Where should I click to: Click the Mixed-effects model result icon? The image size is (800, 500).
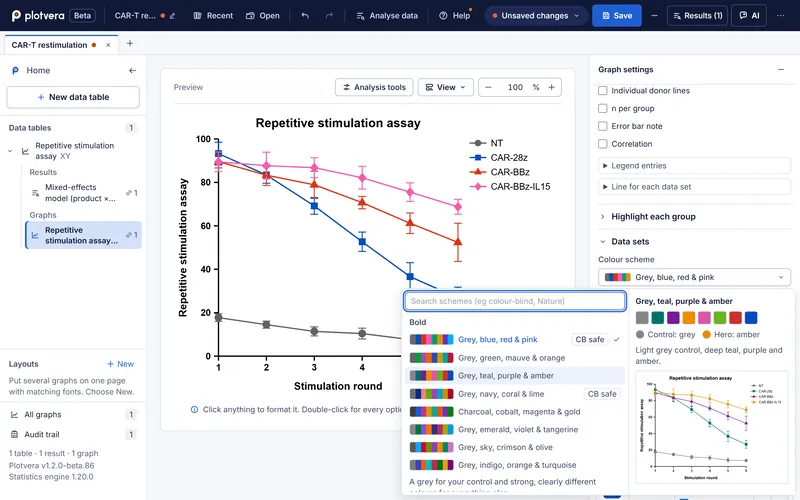click(x=35, y=193)
